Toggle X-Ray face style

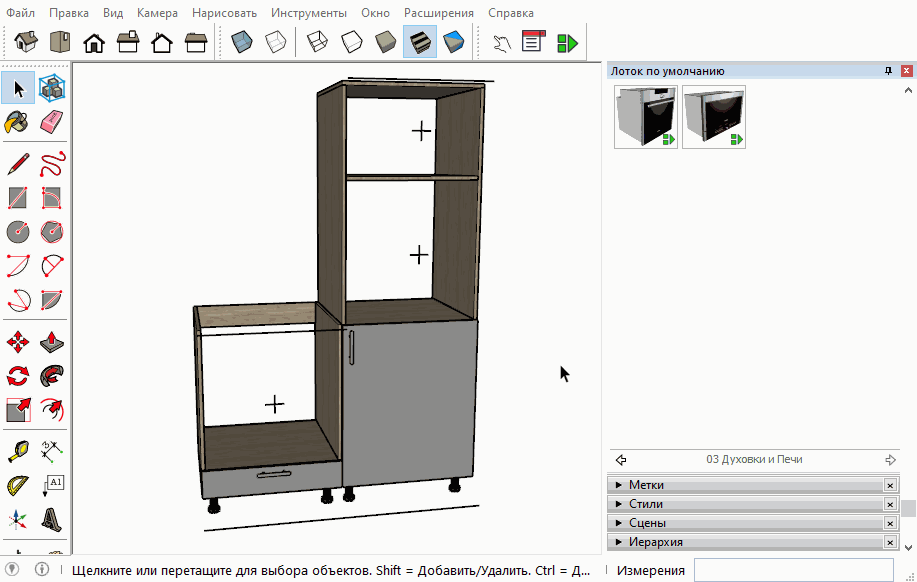coord(242,42)
